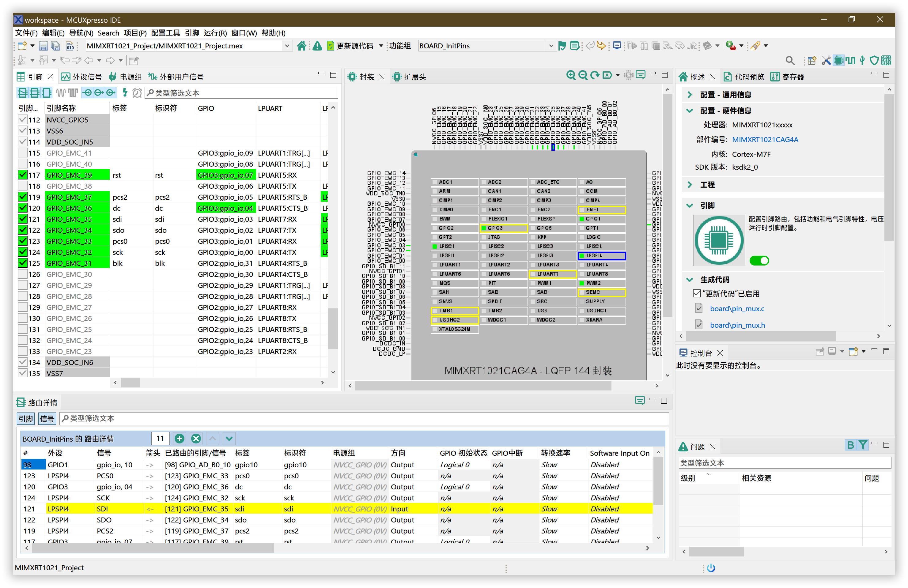
Task: Click the dashed chip icon in package toolbar
Action: (628, 75)
